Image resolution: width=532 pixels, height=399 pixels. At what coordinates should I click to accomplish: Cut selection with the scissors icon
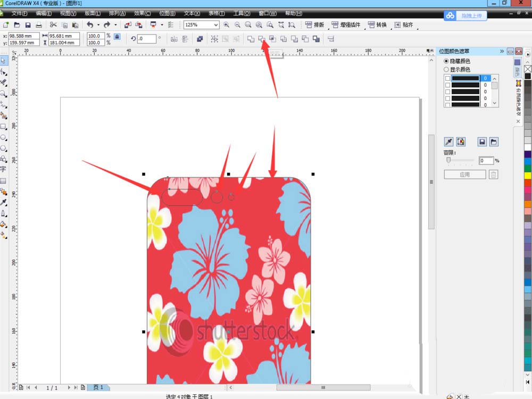(53, 25)
